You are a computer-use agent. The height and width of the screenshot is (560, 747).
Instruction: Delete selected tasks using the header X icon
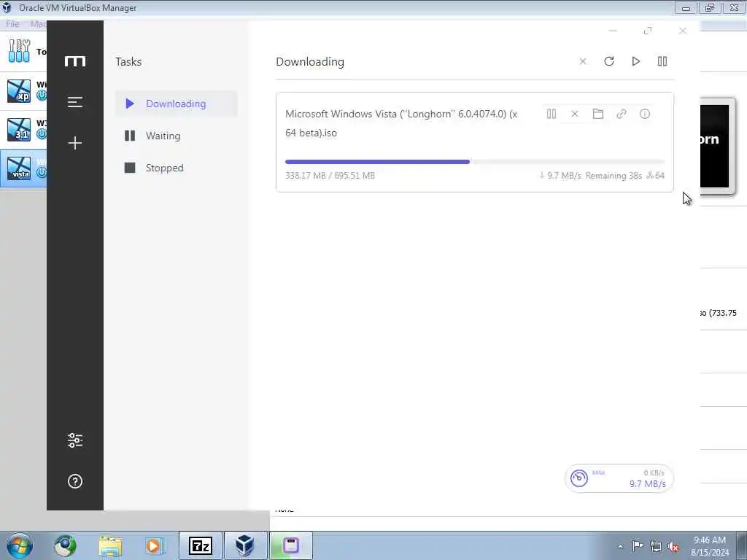point(583,61)
